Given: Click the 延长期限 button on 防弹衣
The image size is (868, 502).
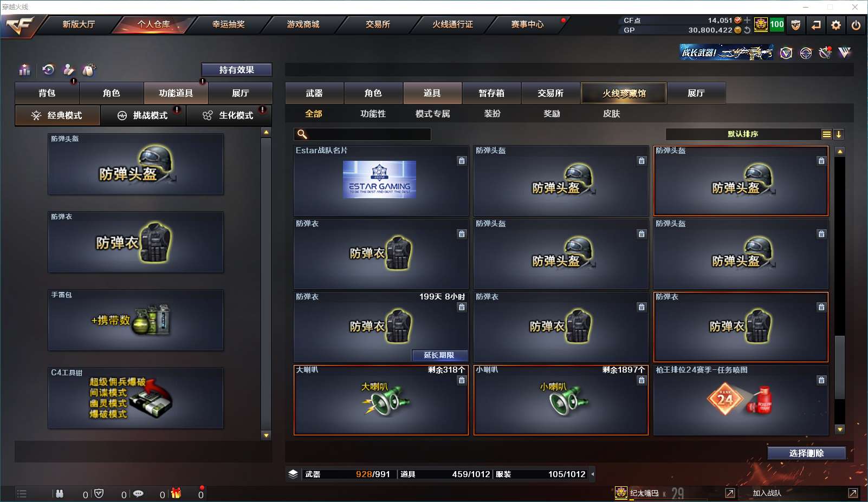Looking at the screenshot, I should point(439,355).
